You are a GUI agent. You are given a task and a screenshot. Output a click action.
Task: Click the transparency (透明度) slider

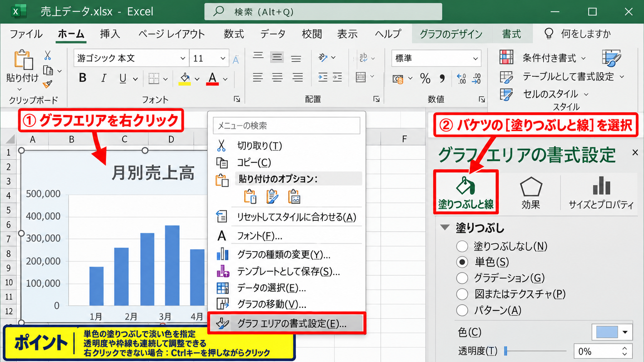(x=535, y=351)
